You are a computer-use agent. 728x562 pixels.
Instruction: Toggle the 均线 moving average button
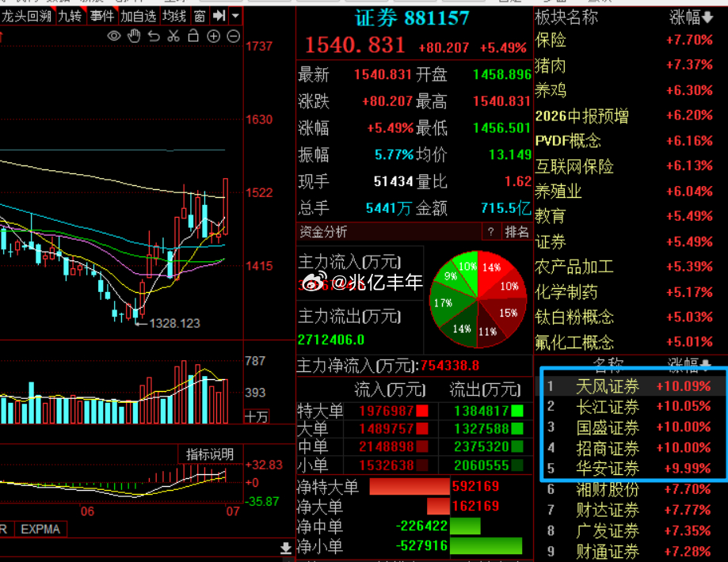click(174, 17)
